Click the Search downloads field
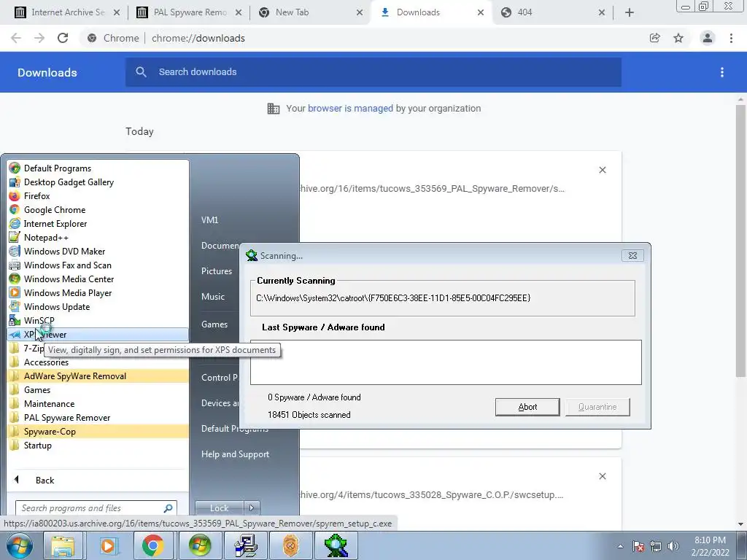This screenshot has width=747, height=560. click(x=373, y=72)
